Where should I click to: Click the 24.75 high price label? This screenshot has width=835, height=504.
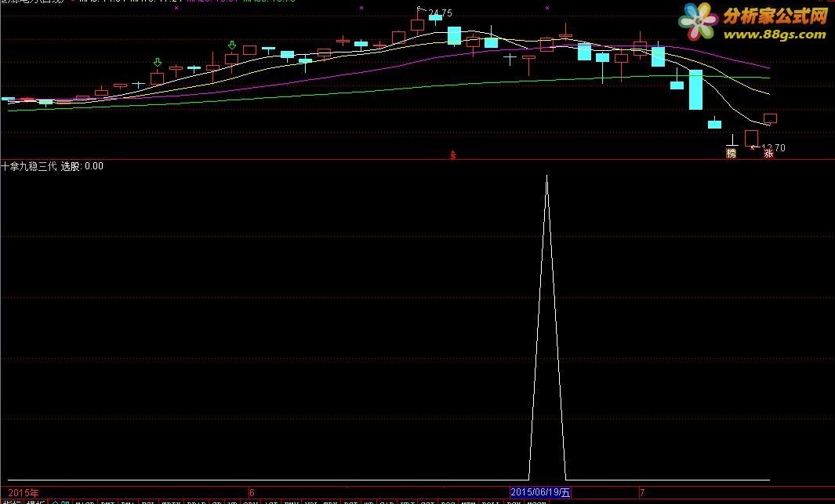441,13
